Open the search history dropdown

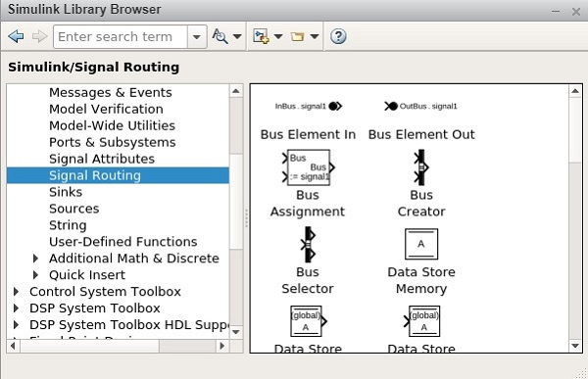[x=197, y=37]
